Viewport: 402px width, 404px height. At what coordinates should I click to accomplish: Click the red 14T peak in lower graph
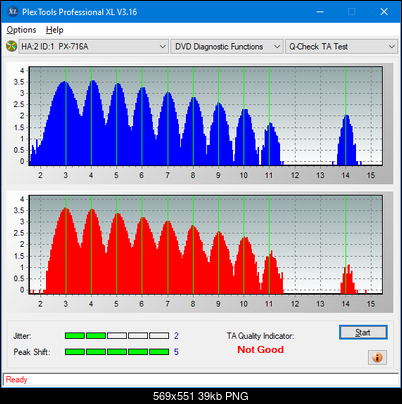point(347,279)
